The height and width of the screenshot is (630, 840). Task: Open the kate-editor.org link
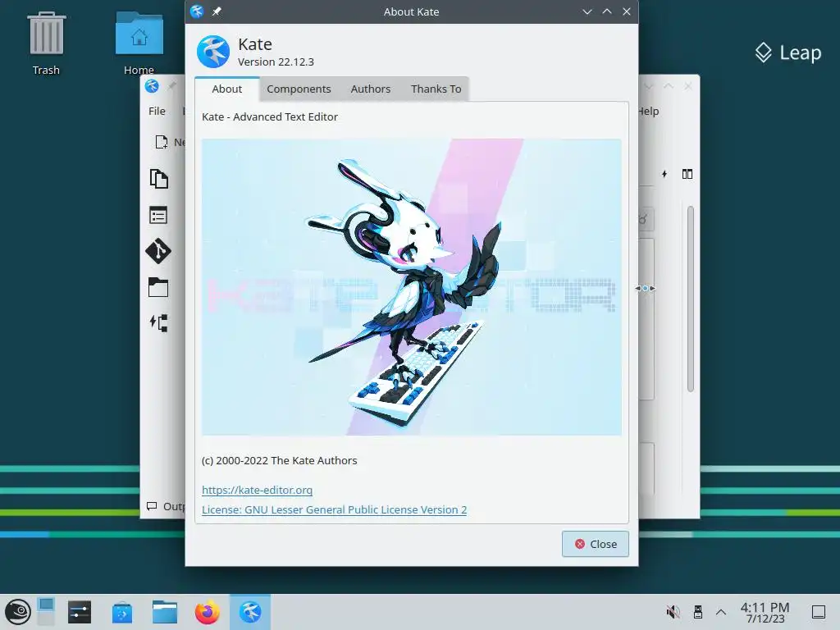click(257, 490)
